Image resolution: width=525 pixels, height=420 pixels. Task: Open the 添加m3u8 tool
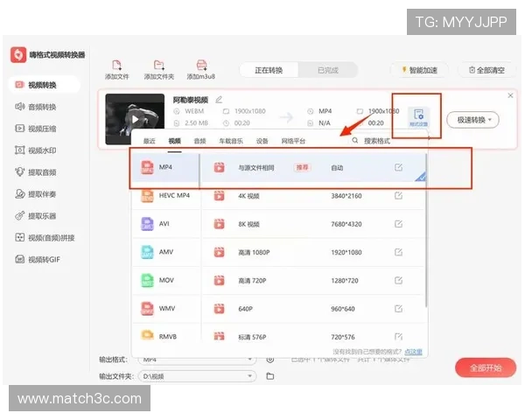coord(201,70)
